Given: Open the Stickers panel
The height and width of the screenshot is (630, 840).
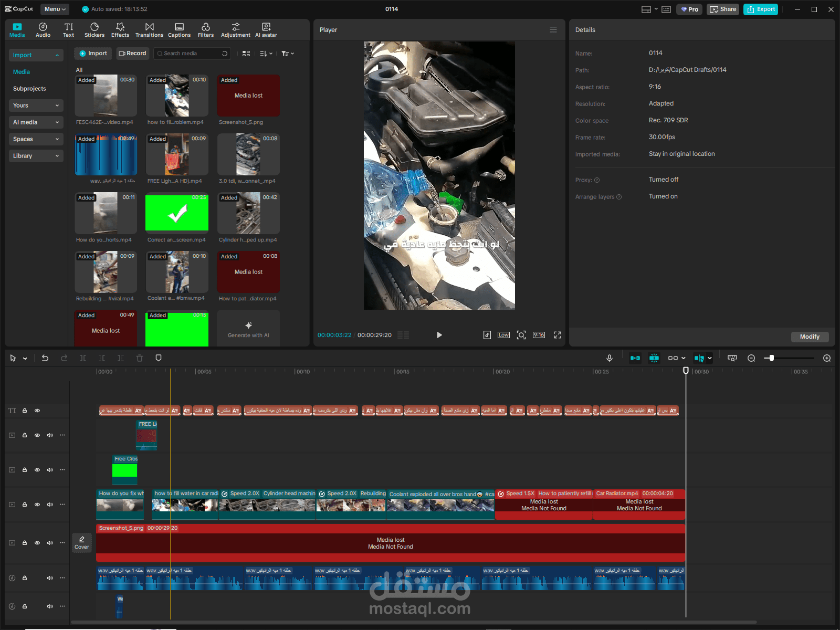Looking at the screenshot, I should (x=94, y=30).
